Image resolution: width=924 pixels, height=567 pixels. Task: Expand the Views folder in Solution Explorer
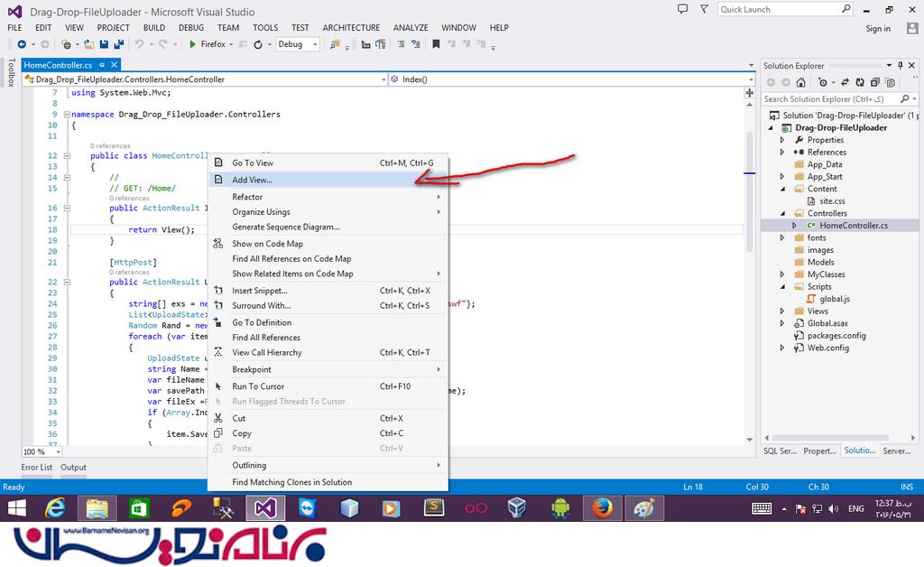pos(783,311)
